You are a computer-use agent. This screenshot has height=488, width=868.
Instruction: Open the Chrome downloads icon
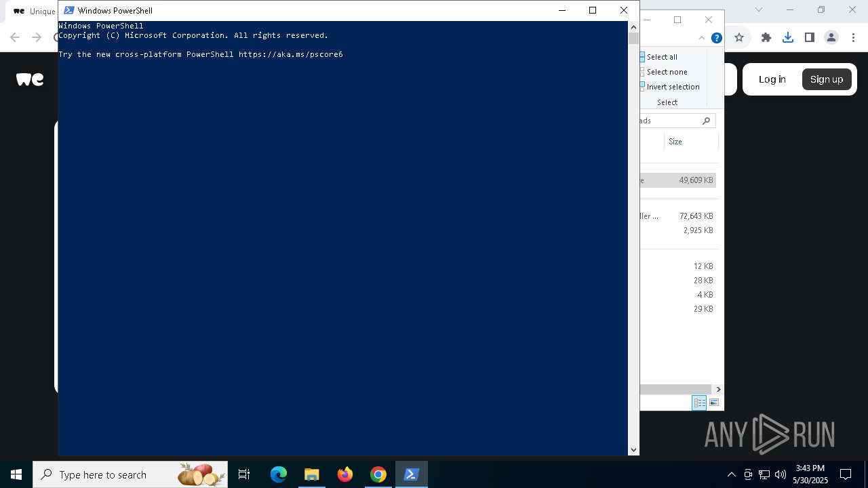[x=788, y=38]
